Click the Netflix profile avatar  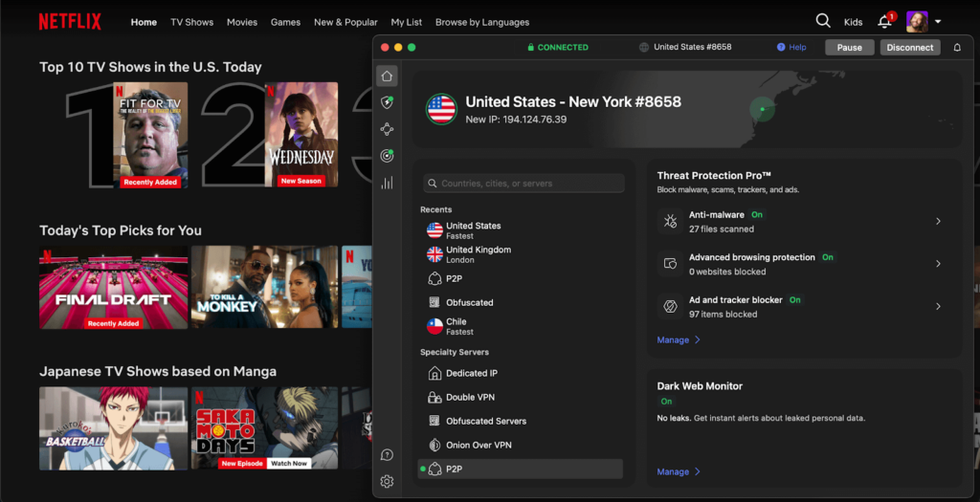pyautogui.click(x=917, y=22)
